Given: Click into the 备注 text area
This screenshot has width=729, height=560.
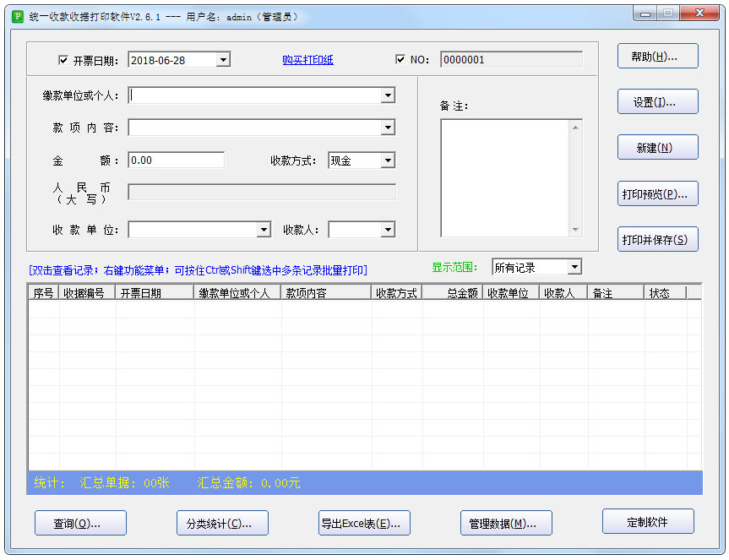Looking at the screenshot, I should click(505, 178).
